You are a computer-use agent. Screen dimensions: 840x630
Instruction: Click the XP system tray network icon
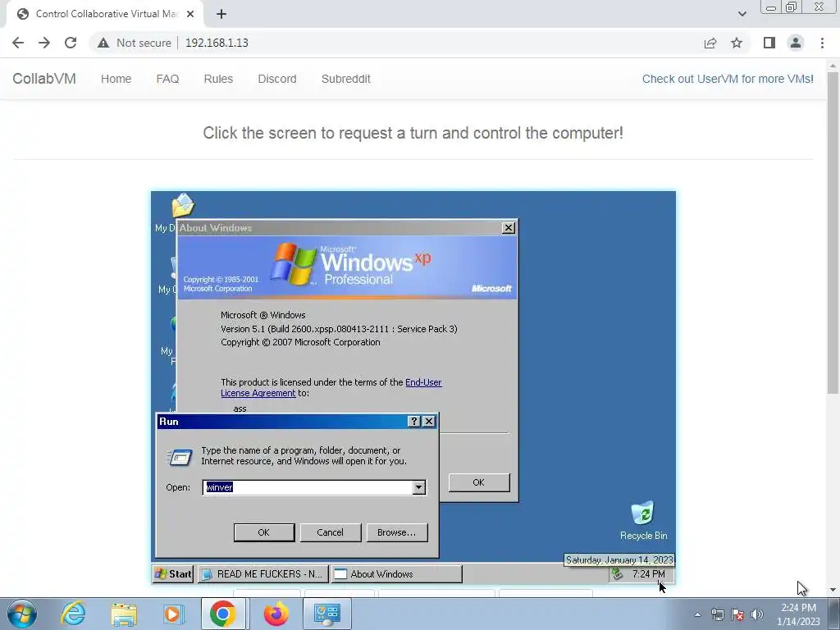tap(617, 573)
